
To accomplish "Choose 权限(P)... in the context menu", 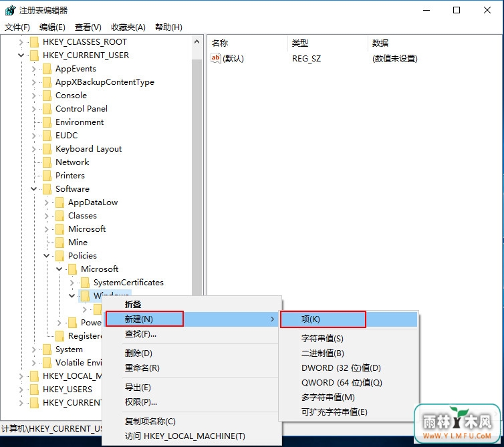I will click(x=192, y=402).
